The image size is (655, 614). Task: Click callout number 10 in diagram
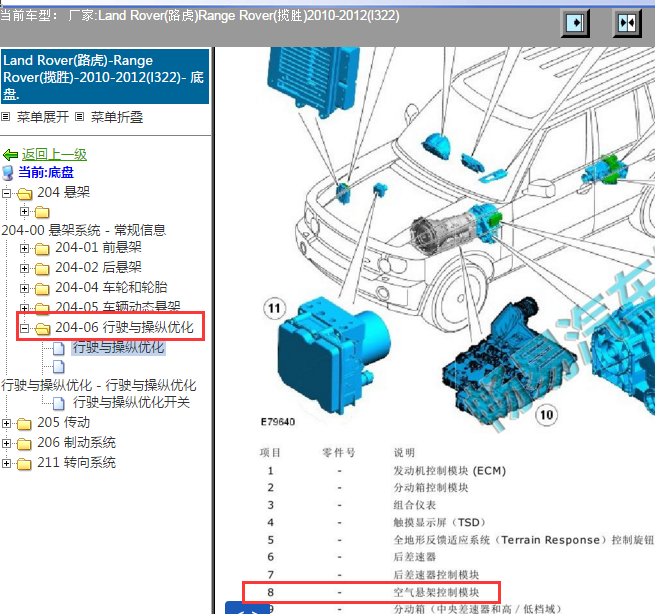click(546, 414)
